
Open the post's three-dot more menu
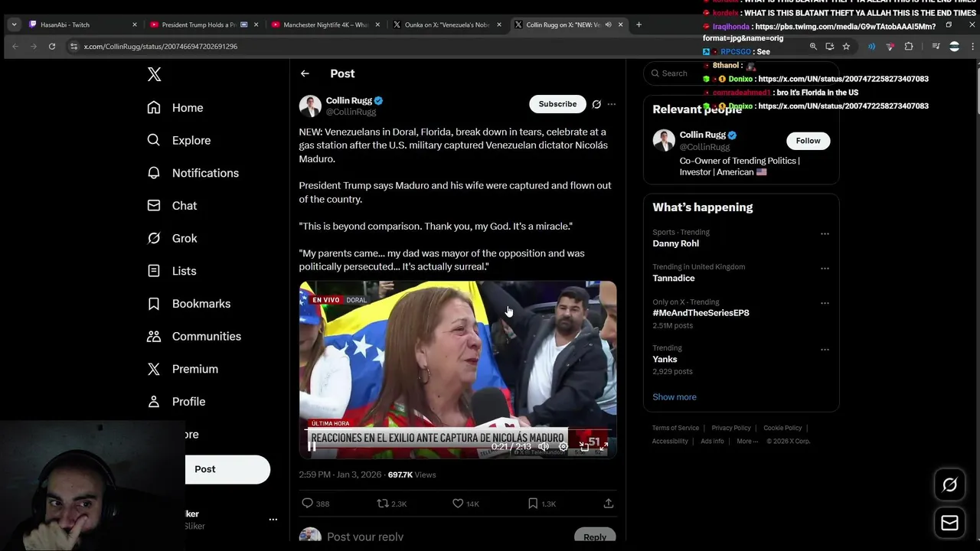pyautogui.click(x=611, y=104)
